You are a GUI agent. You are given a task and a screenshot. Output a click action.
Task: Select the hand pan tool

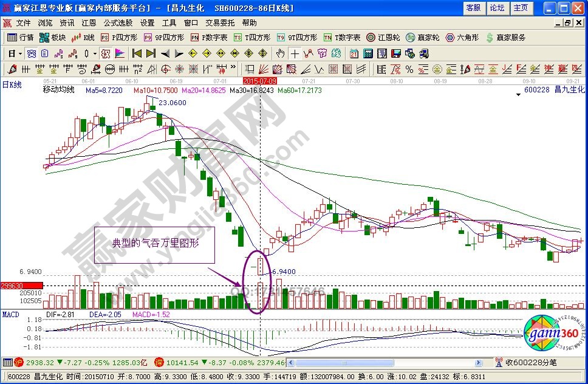click(280, 53)
